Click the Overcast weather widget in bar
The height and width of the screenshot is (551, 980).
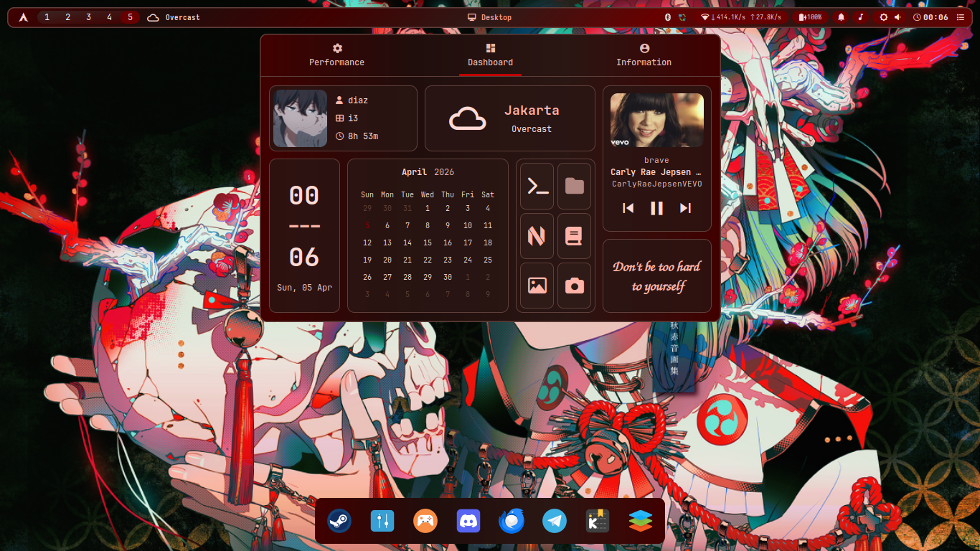coord(174,17)
